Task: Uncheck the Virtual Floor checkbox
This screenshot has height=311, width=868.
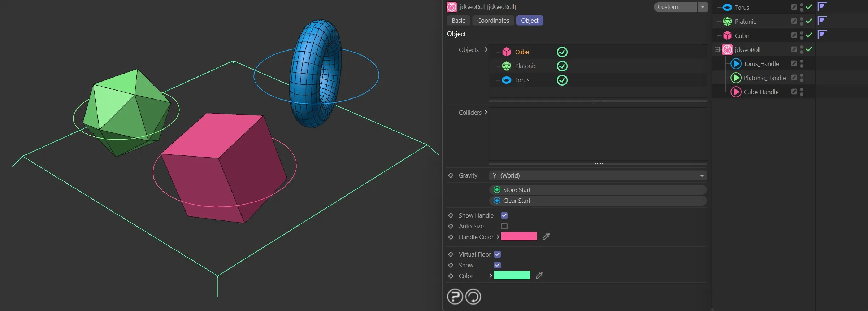Action: coord(498,254)
